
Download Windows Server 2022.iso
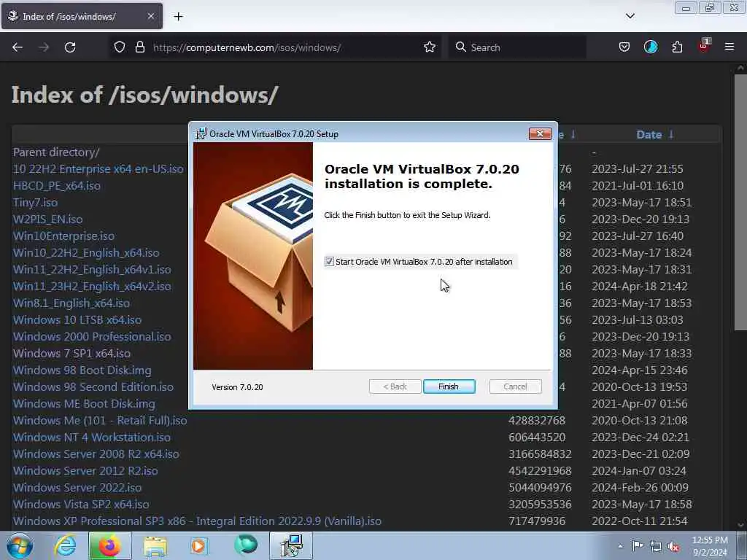pyautogui.click(x=77, y=488)
